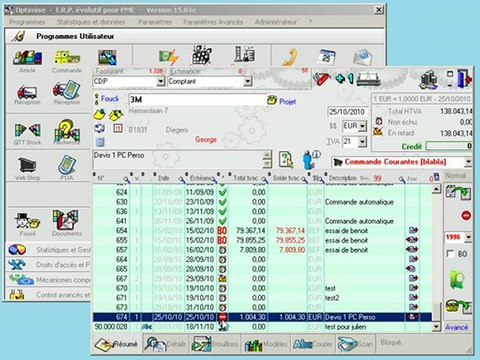Open the TVA 21 dropdown
The height and width of the screenshot is (360, 480).
click(363, 142)
